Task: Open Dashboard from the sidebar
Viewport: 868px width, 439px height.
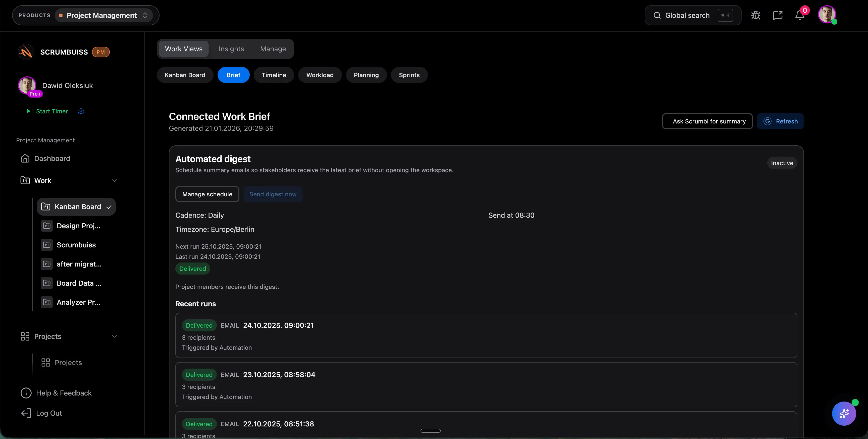Action: pyautogui.click(x=52, y=158)
